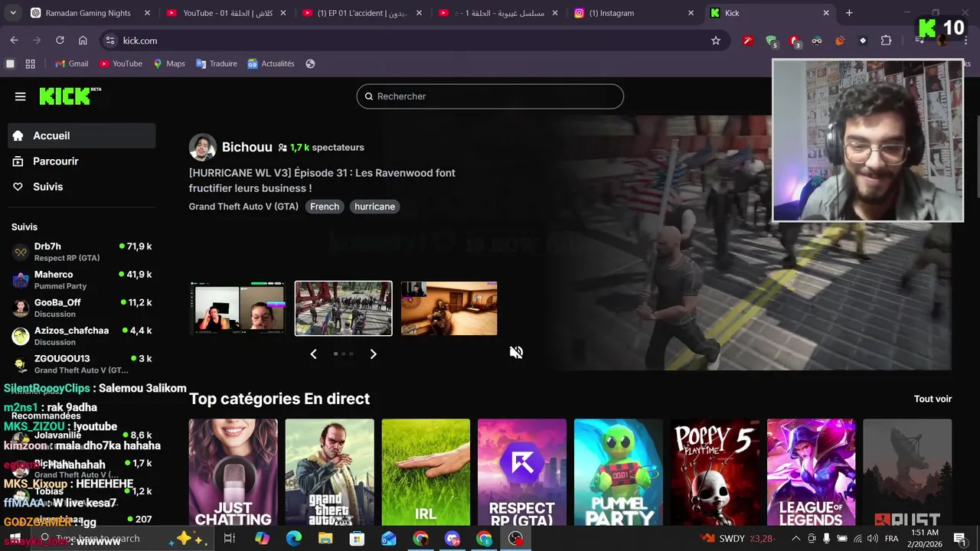Open Bichouu streamer avatar
The image size is (980, 551).
click(203, 148)
